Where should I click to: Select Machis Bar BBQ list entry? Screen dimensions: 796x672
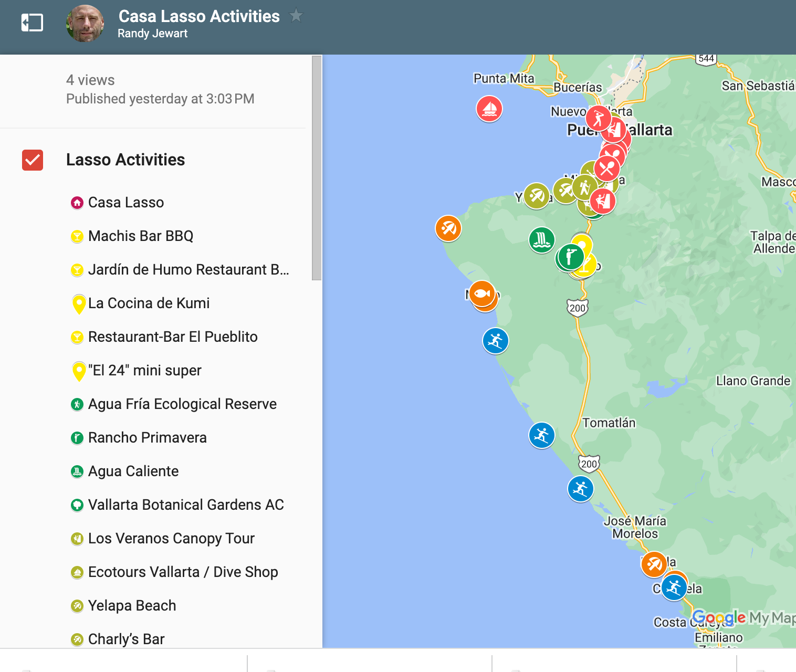[x=141, y=236]
